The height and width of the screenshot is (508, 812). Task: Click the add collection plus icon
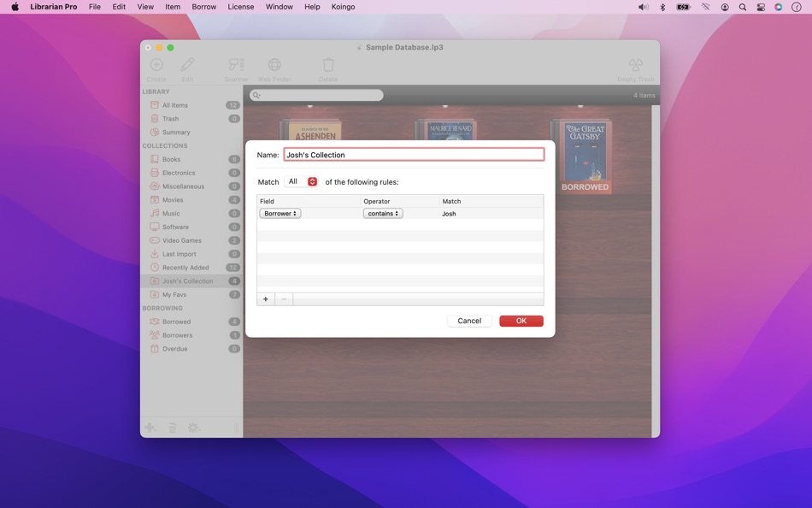pyautogui.click(x=150, y=427)
